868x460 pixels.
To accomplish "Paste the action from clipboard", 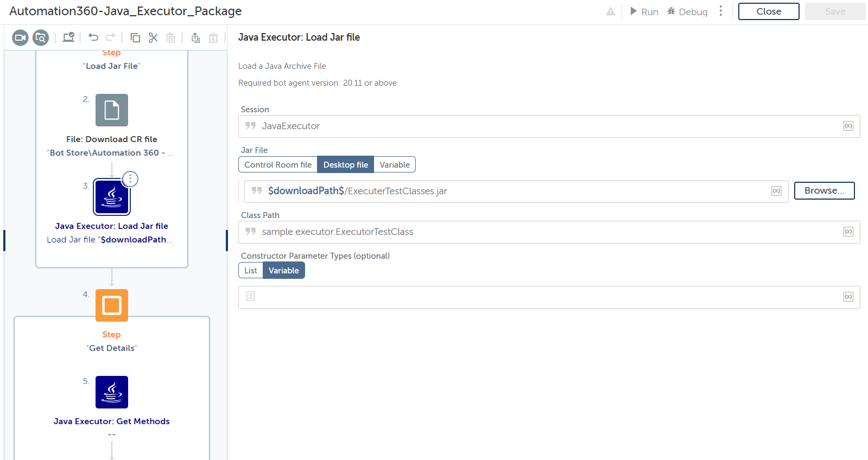I will pyautogui.click(x=170, y=37).
